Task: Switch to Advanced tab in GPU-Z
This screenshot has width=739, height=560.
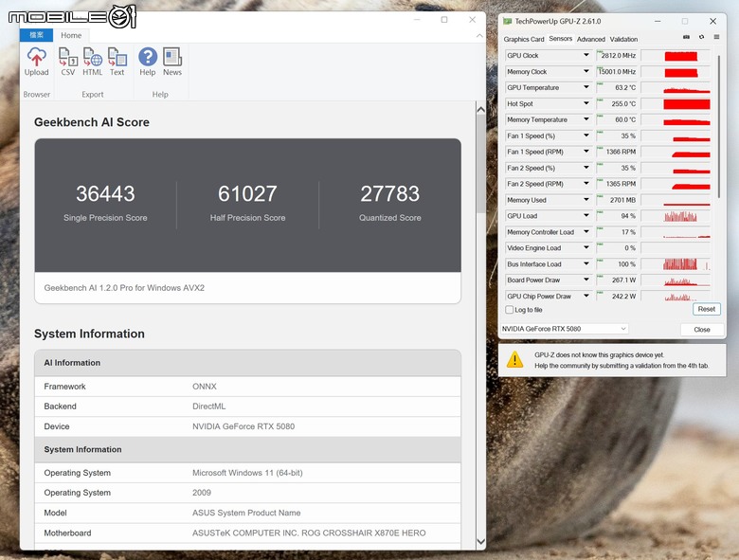Action: point(590,39)
